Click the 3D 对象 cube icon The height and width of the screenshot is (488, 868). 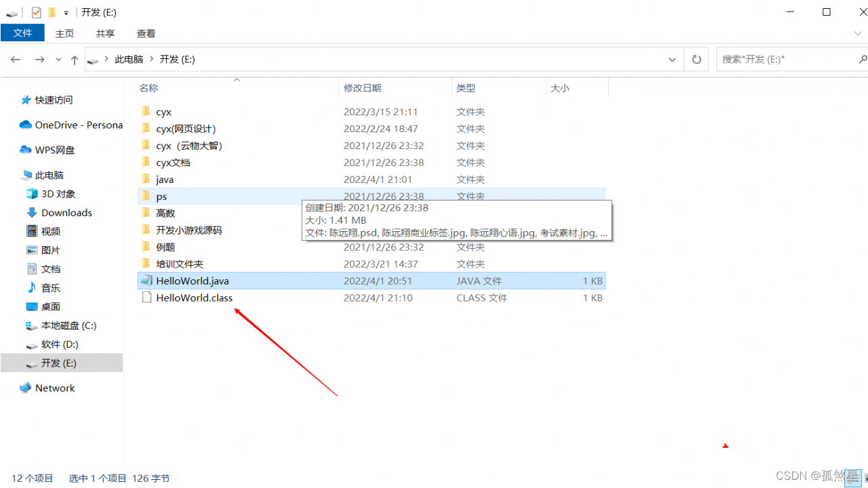(32, 194)
